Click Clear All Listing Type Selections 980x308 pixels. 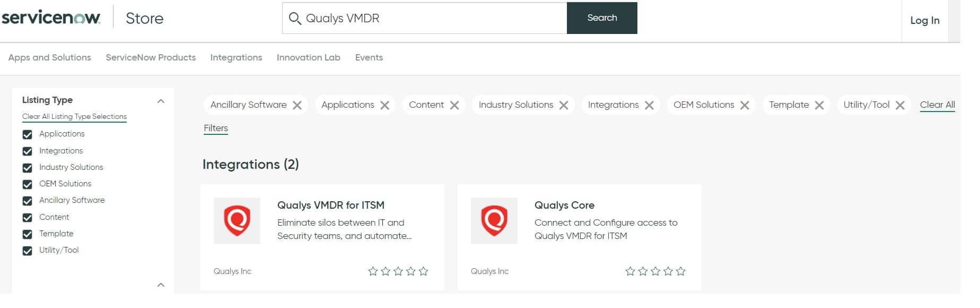pyautogui.click(x=74, y=116)
